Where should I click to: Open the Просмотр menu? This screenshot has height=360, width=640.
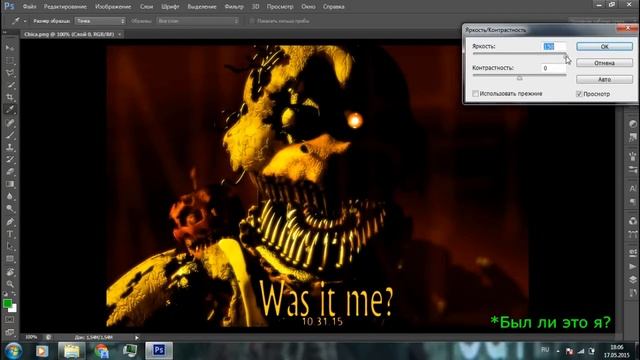click(x=280, y=7)
